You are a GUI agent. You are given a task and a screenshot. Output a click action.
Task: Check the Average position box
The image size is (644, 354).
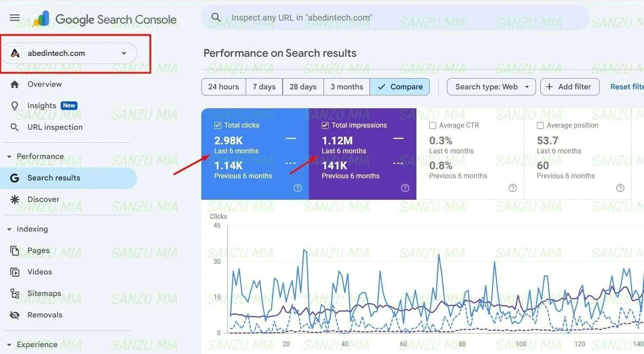(x=540, y=125)
